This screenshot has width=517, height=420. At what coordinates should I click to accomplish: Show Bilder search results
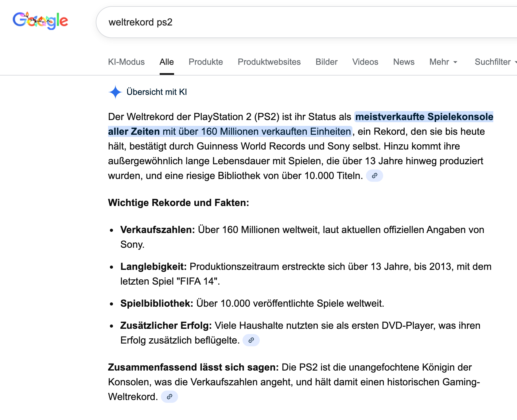coord(326,62)
